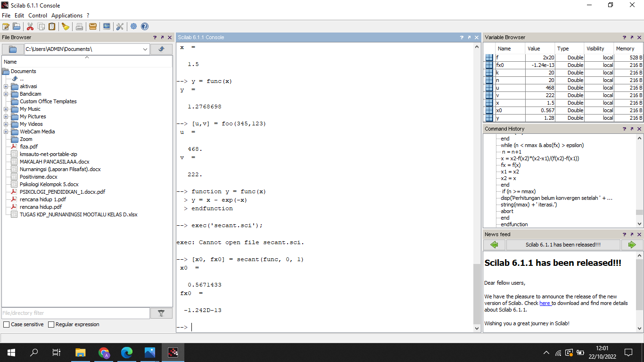This screenshot has width=644, height=362.
Task: Select fiza.pdf in the File Browser
Action: pos(29,147)
